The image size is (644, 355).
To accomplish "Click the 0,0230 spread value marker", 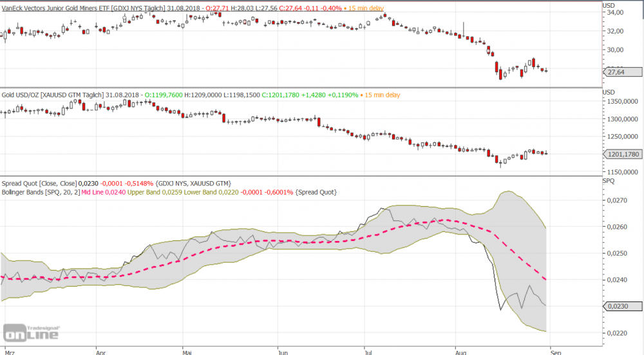I will point(622,306).
